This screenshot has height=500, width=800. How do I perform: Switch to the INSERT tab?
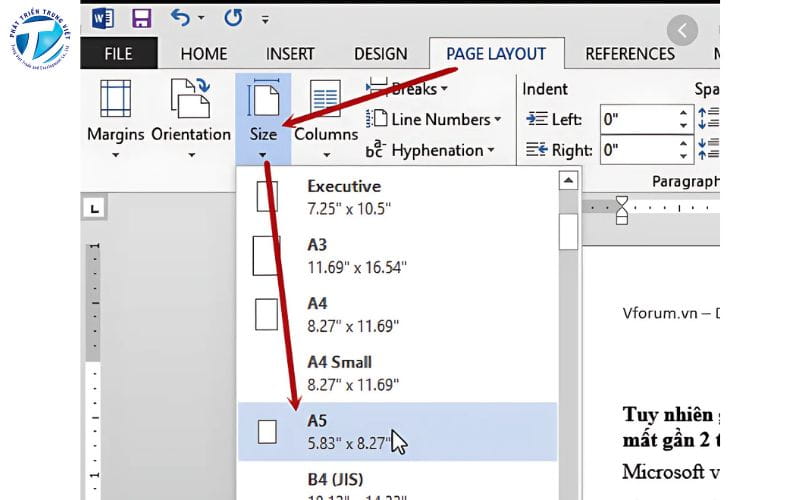[290, 54]
